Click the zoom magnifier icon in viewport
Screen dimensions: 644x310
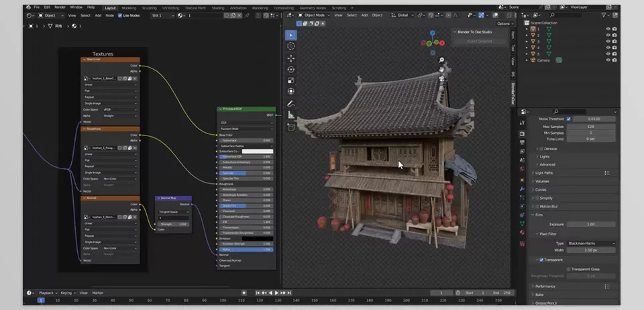tap(441, 60)
